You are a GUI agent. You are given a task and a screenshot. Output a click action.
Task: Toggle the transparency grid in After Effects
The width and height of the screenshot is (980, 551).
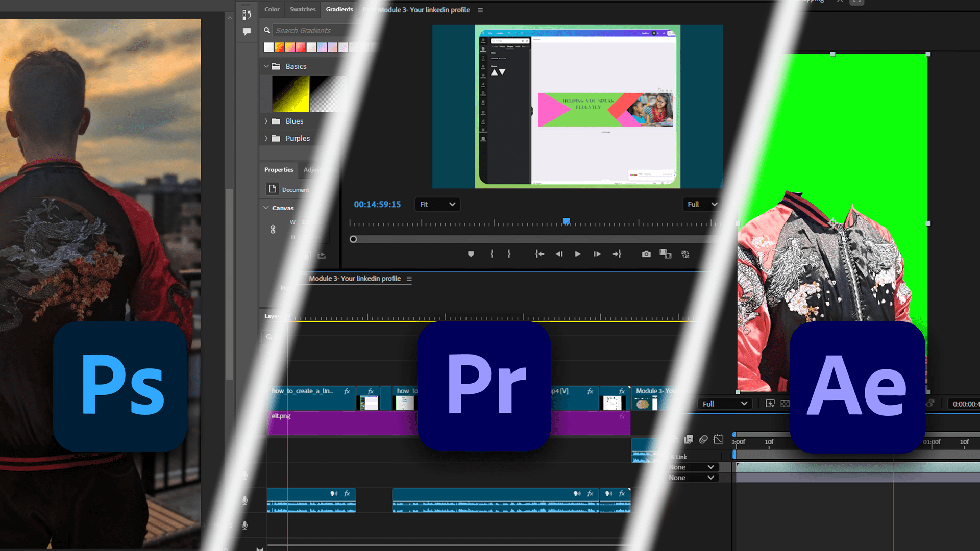point(785,404)
